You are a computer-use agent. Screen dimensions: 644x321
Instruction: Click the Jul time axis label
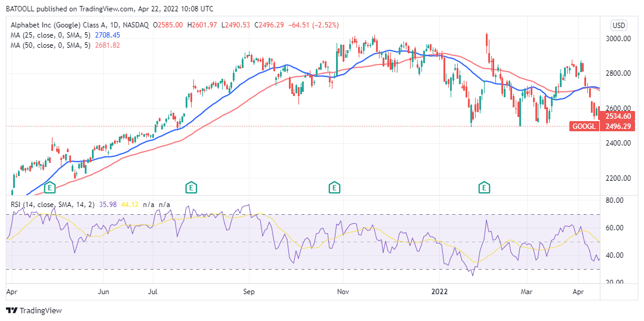click(153, 292)
